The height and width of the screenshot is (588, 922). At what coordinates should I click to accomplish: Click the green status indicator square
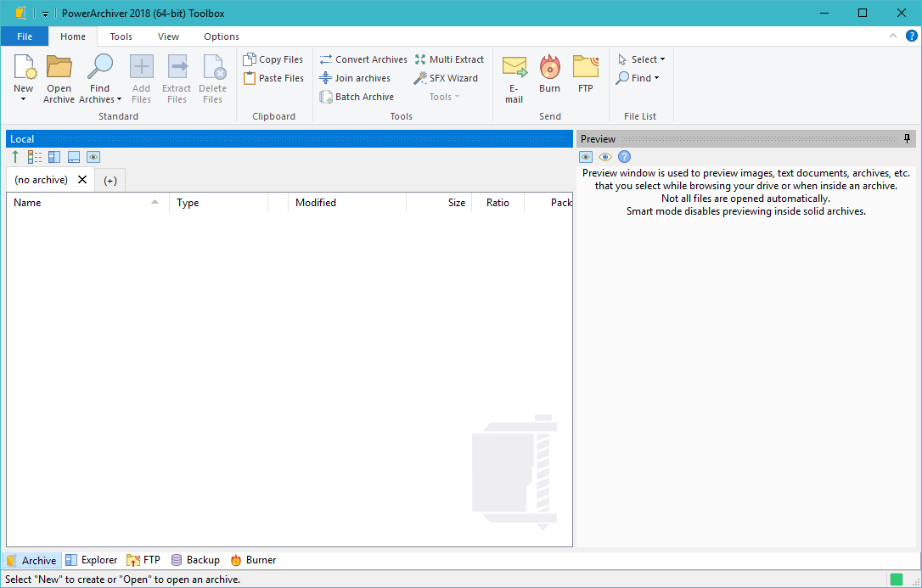897,580
